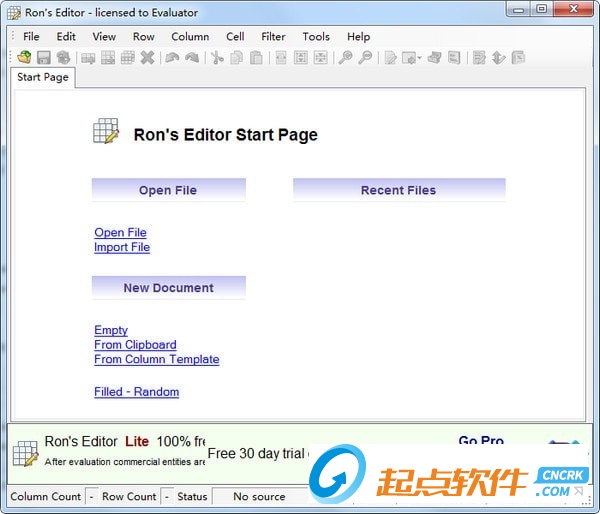The image size is (600, 514).
Task: Click the magnifier plus zoom in icon
Action: coord(345,58)
